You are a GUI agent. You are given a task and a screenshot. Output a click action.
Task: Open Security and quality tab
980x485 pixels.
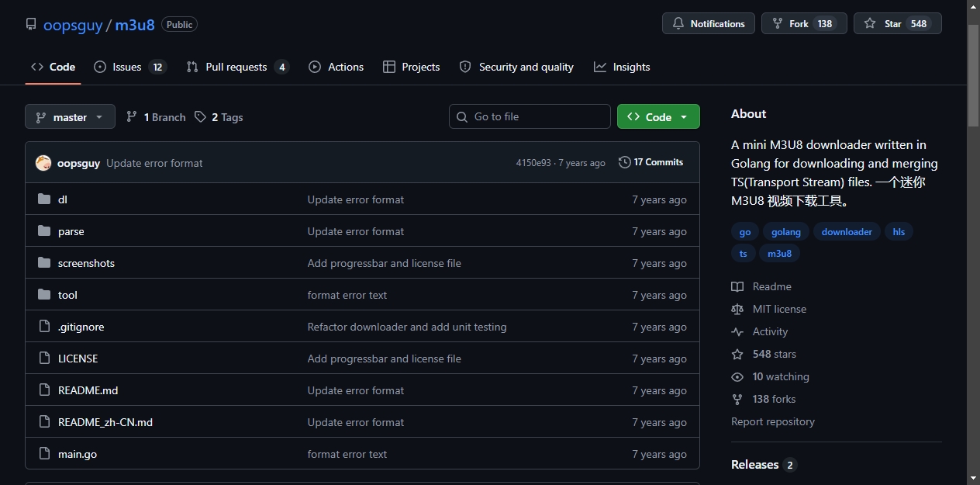pos(516,67)
